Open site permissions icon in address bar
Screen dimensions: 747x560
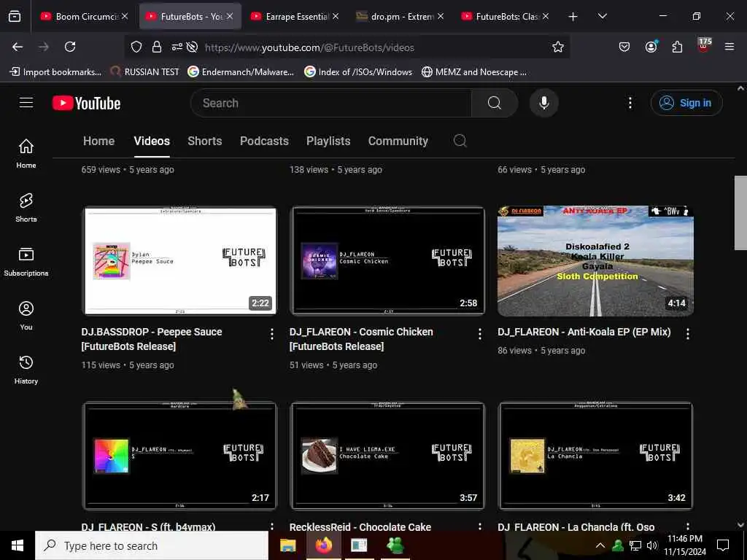click(177, 47)
